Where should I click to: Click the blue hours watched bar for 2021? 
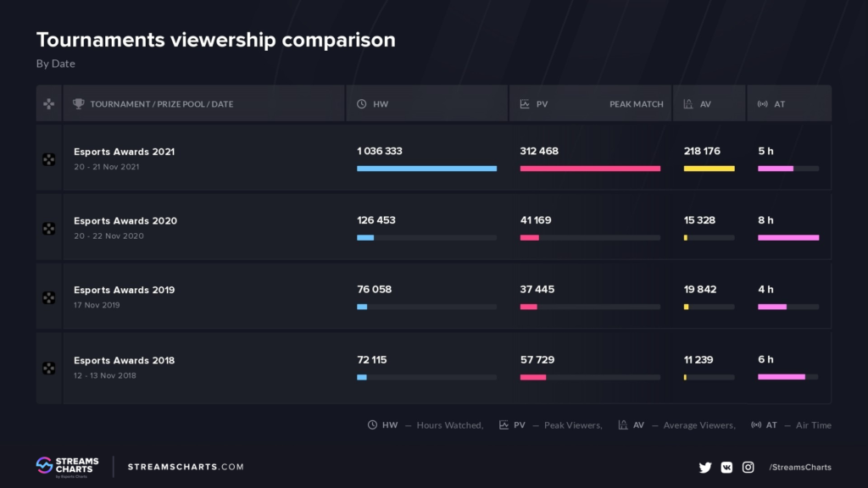coord(426,169)
